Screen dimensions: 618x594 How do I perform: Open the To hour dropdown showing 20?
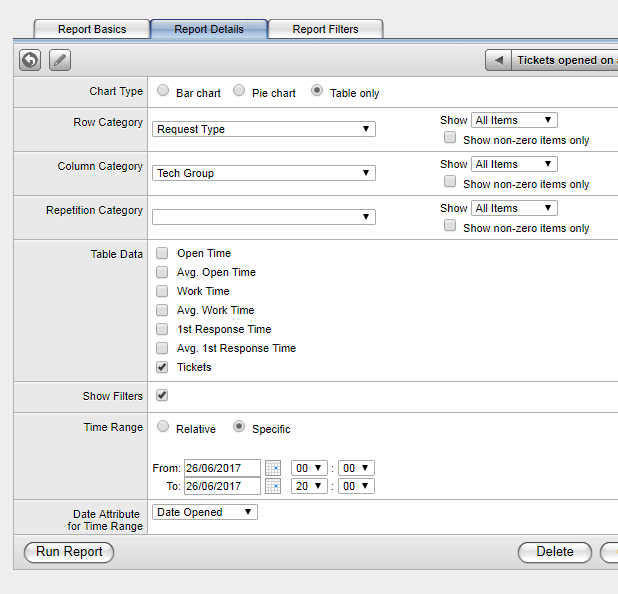[x=309, y=486]
